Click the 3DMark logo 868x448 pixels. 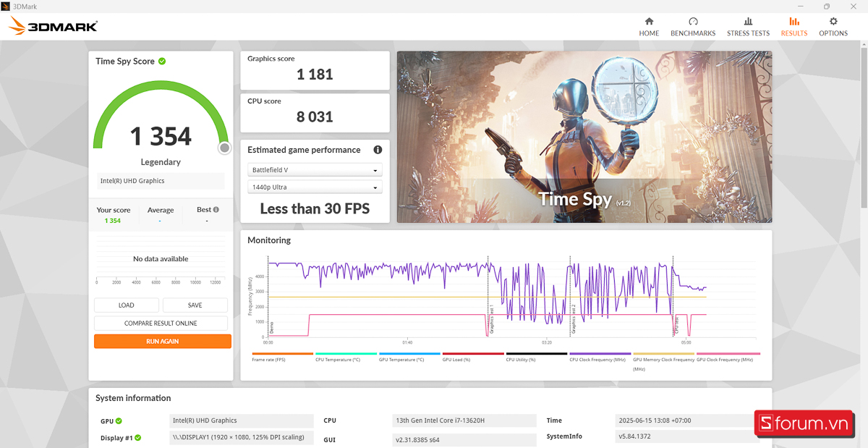click(x=54, y=27)
